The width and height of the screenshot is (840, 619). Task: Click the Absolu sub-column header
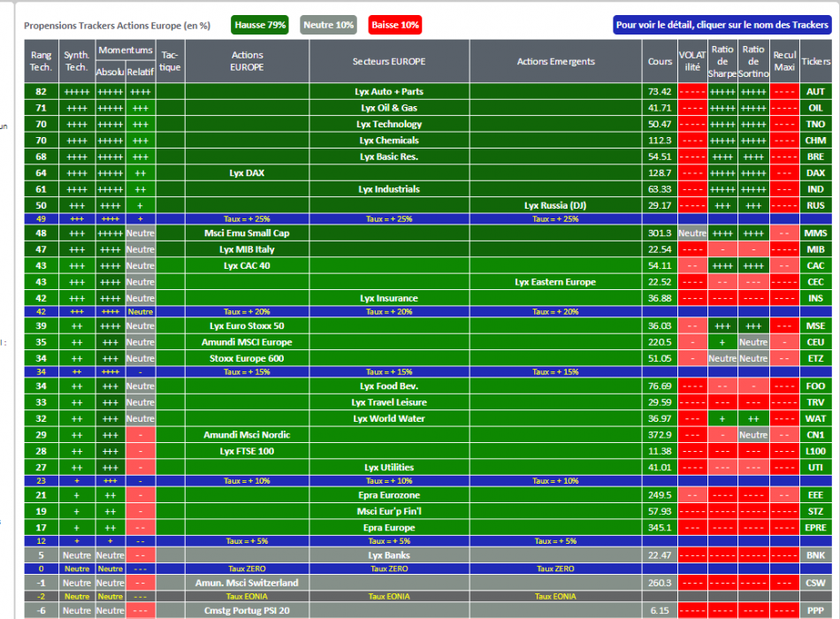(110, 72)
